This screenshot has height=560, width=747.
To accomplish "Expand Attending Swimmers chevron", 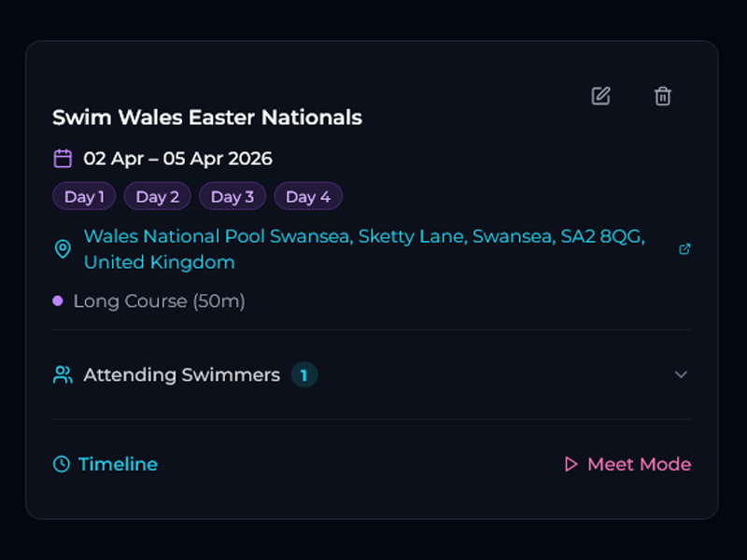I will 682,375.
